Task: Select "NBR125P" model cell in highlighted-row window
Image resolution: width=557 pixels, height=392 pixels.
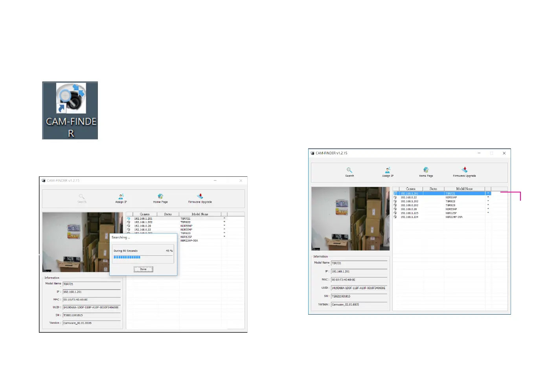Action: (451, 213)
